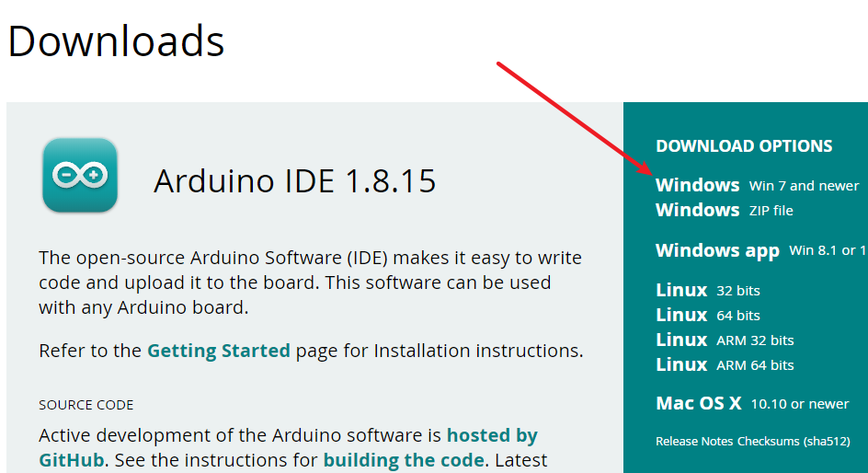
Task: Download Mac OS X 10.10 or newer
Action: [x=752, y=403]
